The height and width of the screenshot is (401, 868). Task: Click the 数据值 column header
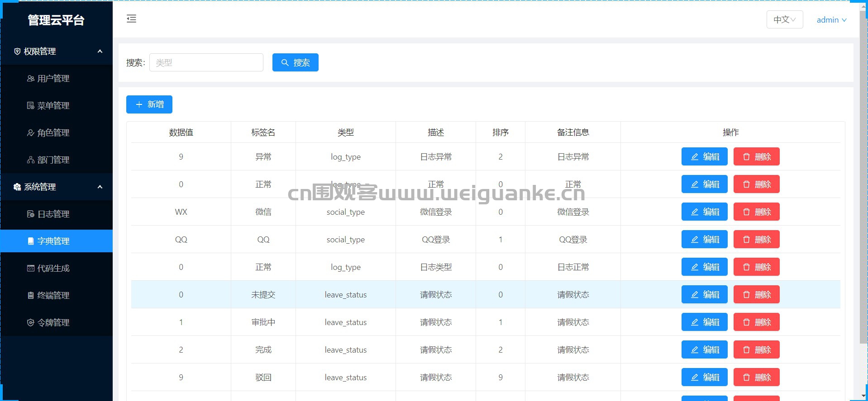tap(181, 132)
